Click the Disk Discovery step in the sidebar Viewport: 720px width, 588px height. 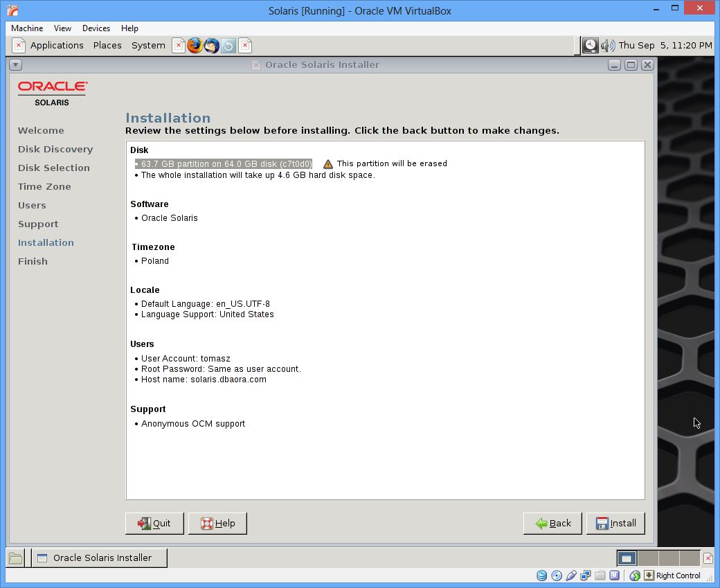(55, 150)
